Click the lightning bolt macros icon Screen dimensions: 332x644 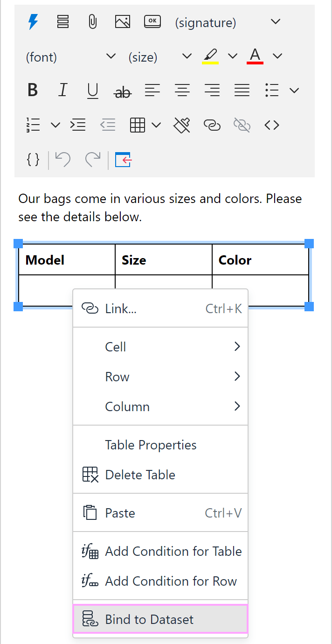point(33,22)
